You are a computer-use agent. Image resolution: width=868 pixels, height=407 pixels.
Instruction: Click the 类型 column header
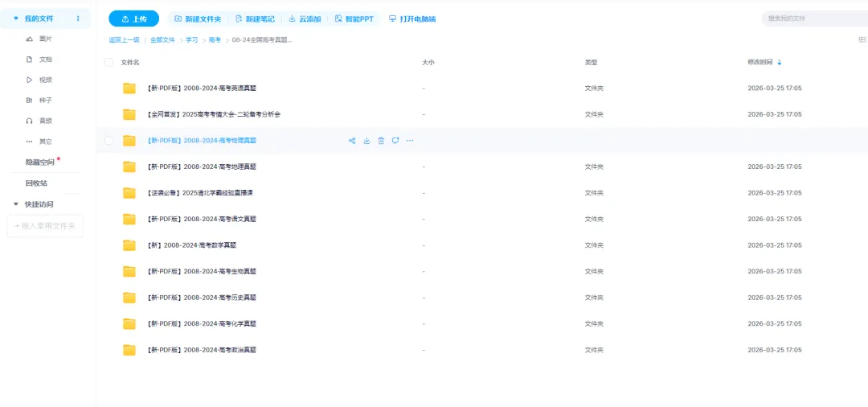[x=592, y=63]
